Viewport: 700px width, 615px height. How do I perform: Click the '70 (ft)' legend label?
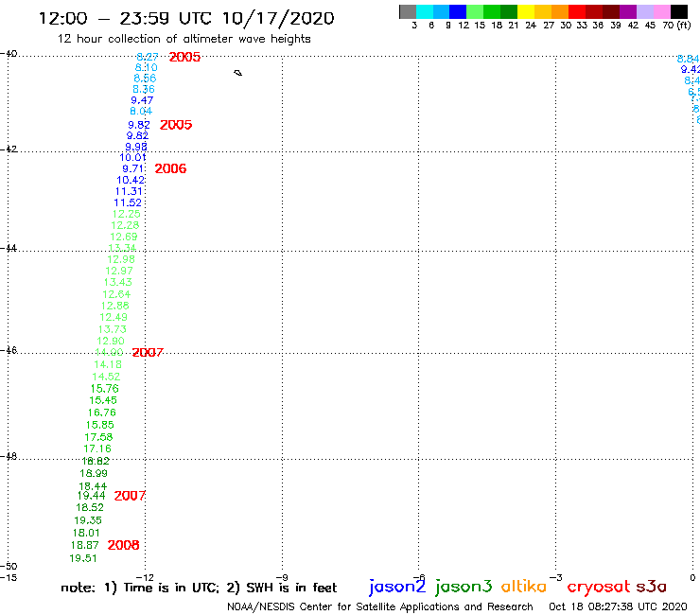[676, 26]
